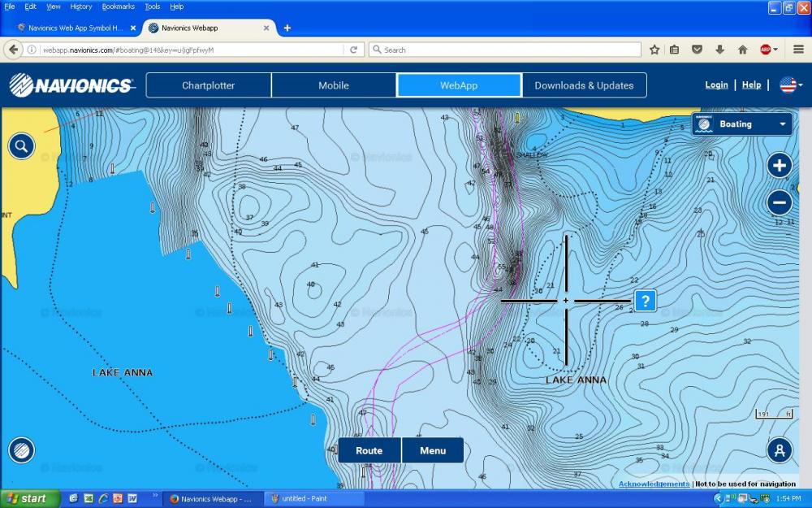
Task: Zoom in with the plus button
Action: tap(780, 165)
